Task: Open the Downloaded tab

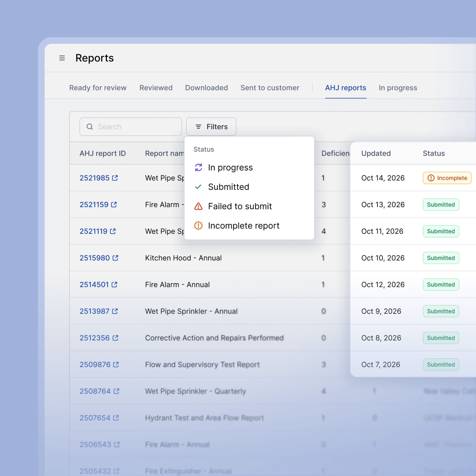Action: click(x=206, y=88)
